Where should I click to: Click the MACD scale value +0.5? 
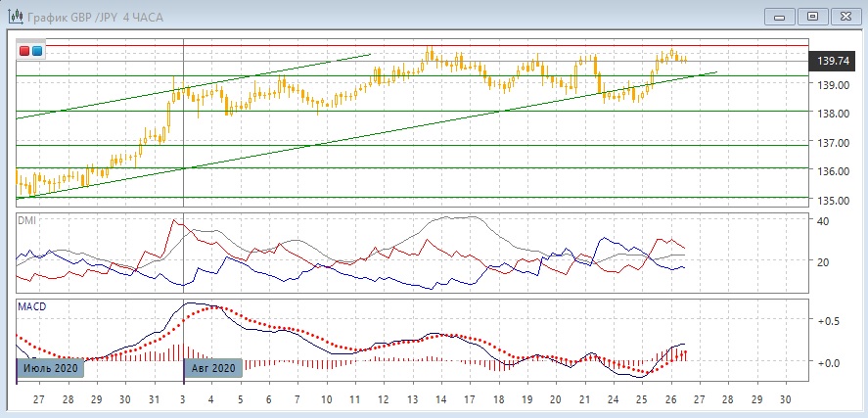click(x=829, y=321)
